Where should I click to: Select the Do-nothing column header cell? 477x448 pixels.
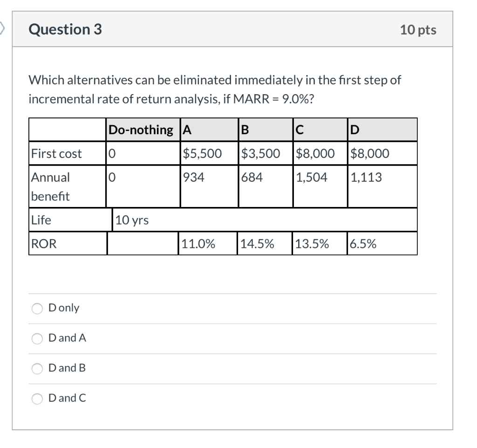(142, 130)
